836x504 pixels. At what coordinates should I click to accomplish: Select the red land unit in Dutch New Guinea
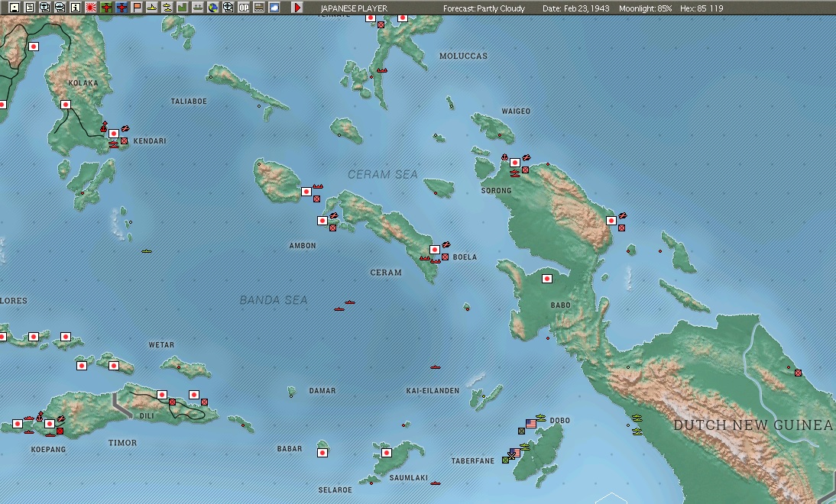tap(798, 373)
